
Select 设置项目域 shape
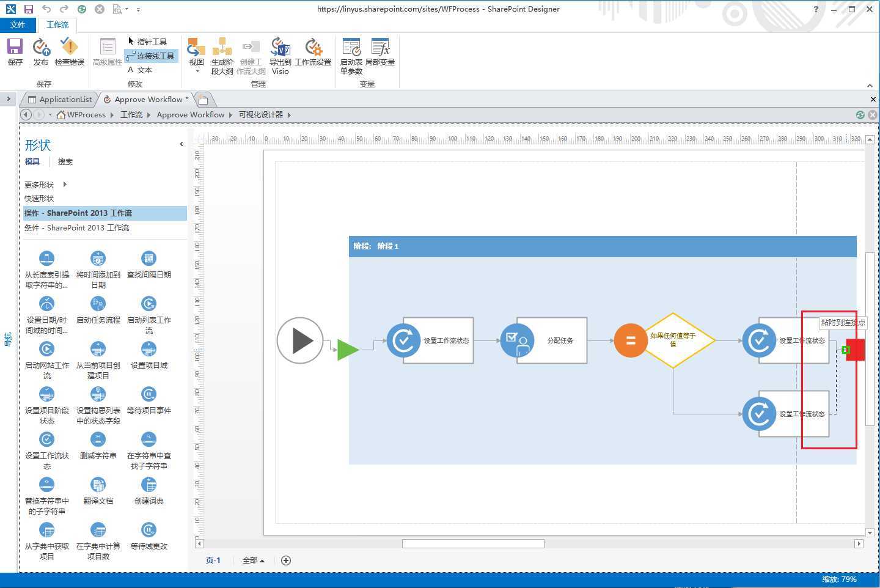[x=148, y=355]
